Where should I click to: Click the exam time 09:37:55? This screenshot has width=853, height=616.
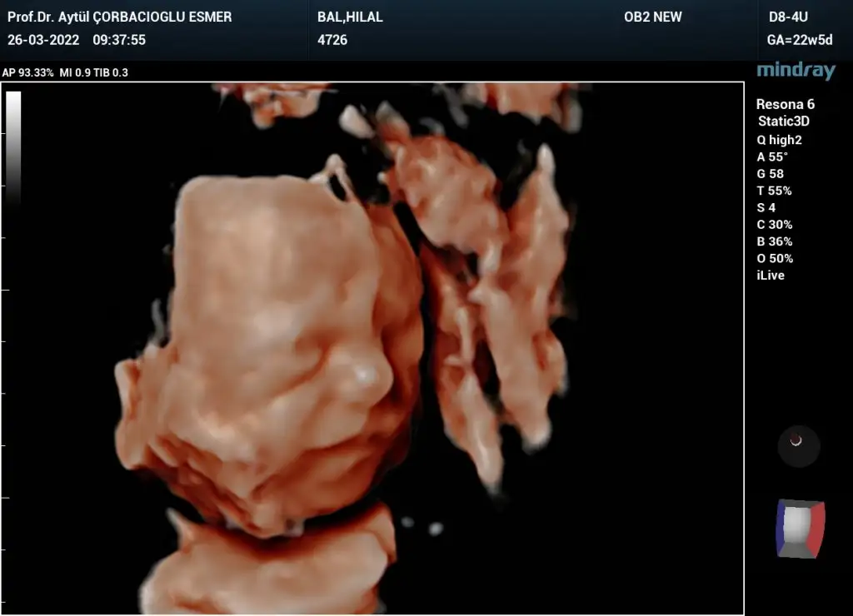point(119,40)
